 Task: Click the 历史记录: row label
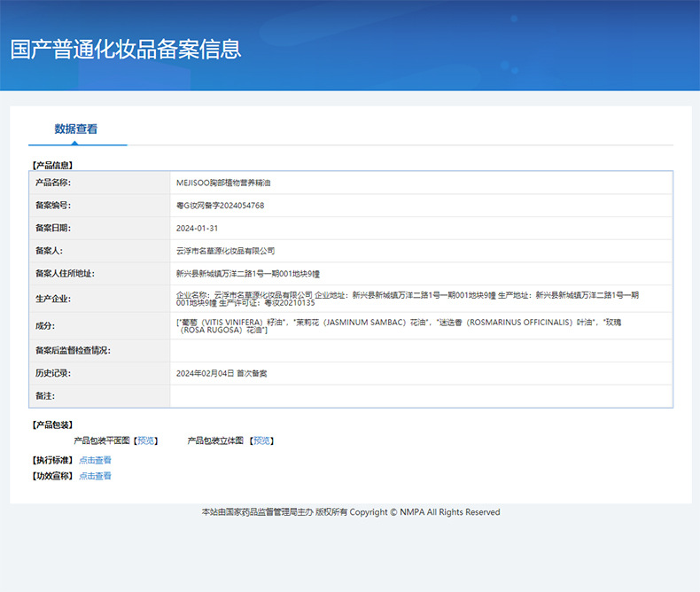pyautogui.click(x=53, y=373)
